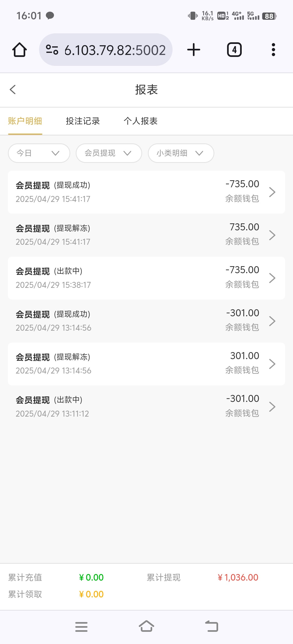The image size is (293, 644).
Task: Tap the browser home icon
Action: tap(20, 50)
